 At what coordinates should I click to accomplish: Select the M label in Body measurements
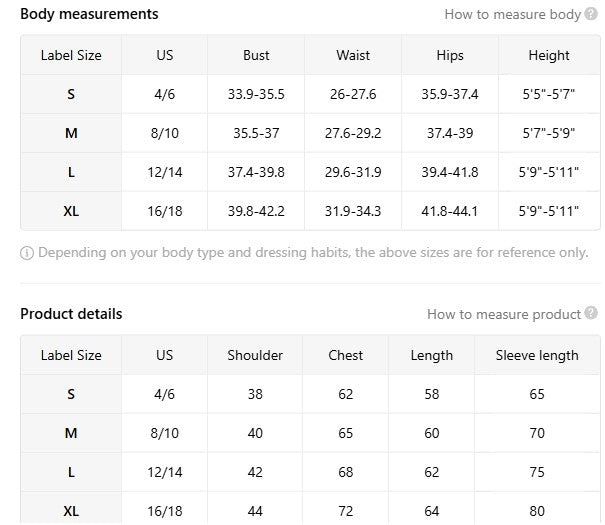click(71, 133)
